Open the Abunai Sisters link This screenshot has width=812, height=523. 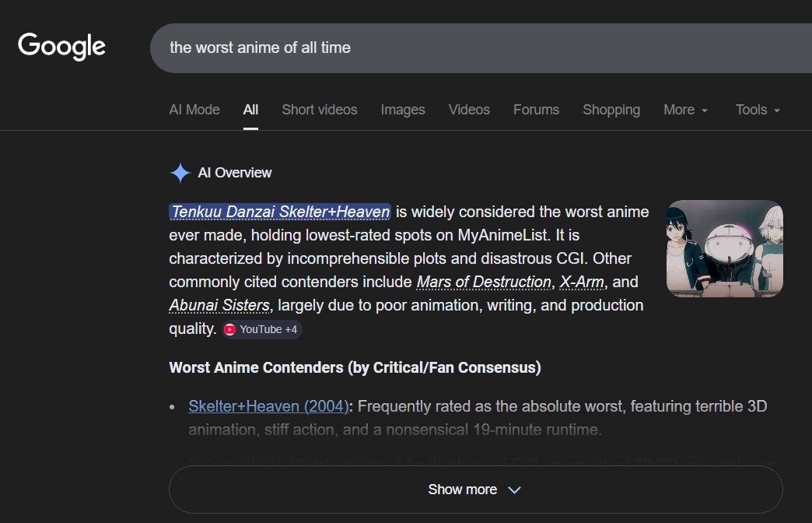coord(219,305)
